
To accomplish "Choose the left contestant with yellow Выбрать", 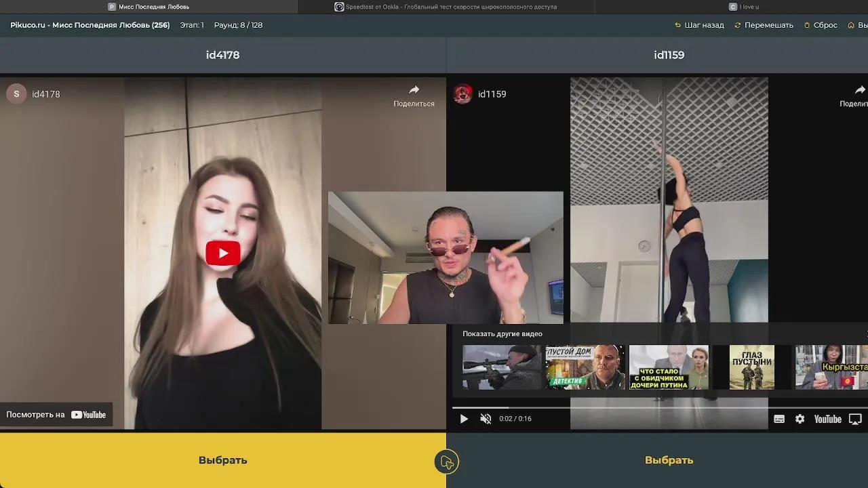I will (222, 460).
